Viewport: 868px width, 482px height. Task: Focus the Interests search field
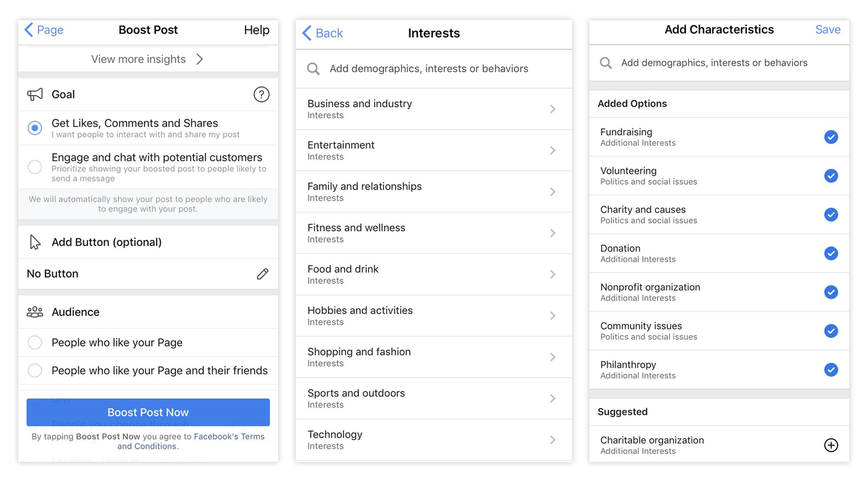(x=433, y=69)
